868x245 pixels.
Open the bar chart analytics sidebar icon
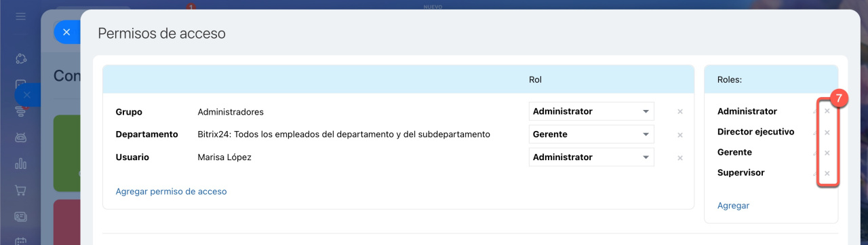point(21,164)
